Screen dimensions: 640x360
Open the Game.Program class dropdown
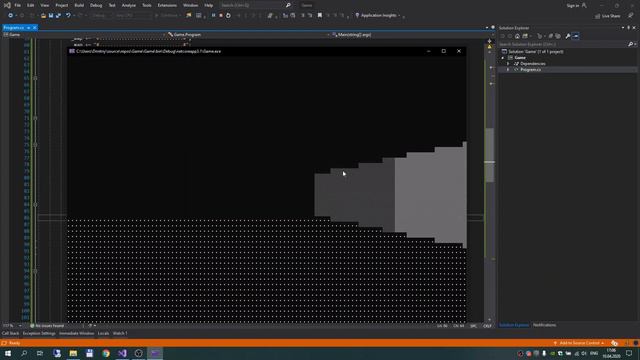tap(248, 35)
